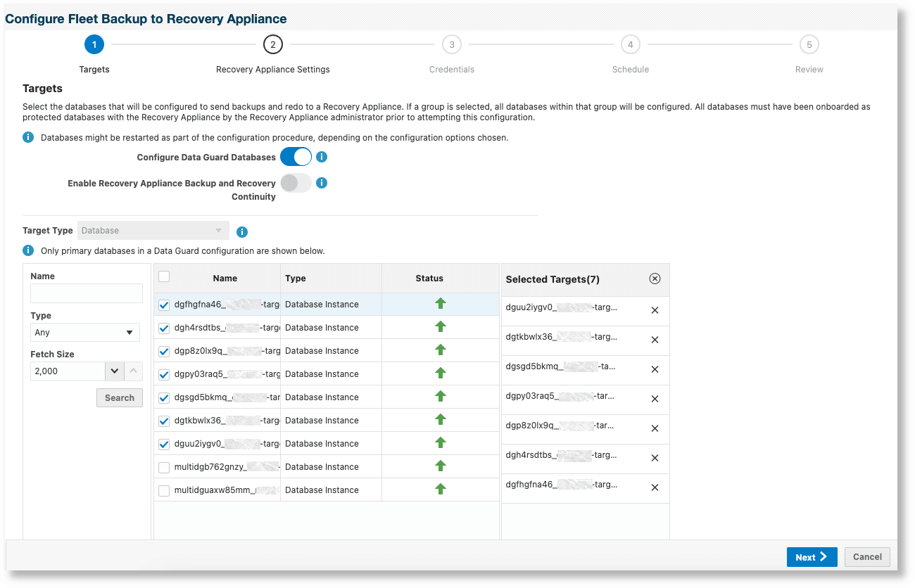Viewport: 915px width, 588px height.
Task: Click info icon beside Configure Data Guard Databases
Action: click(322, 157)
